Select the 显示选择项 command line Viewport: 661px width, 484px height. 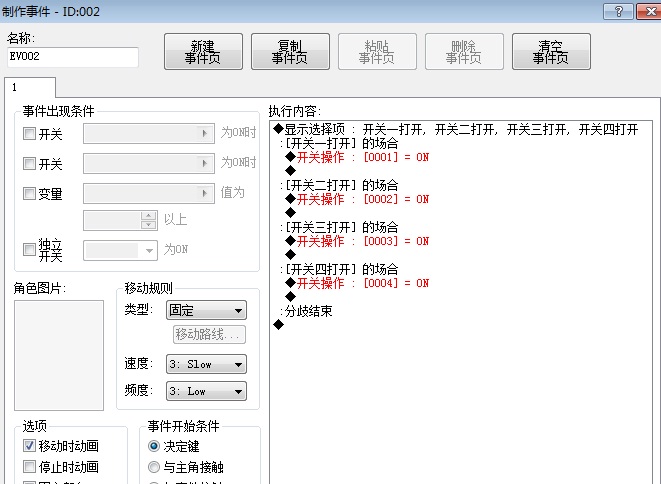click(456, 129)
